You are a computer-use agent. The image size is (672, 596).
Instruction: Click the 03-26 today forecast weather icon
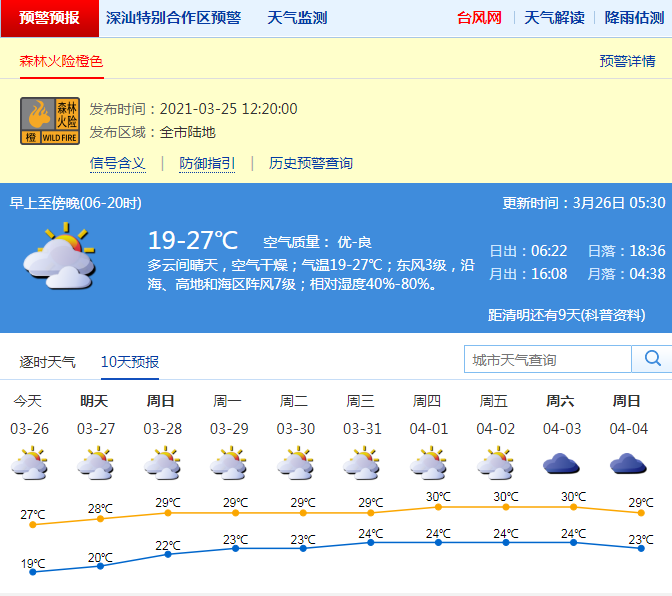(x=29, y=465)
